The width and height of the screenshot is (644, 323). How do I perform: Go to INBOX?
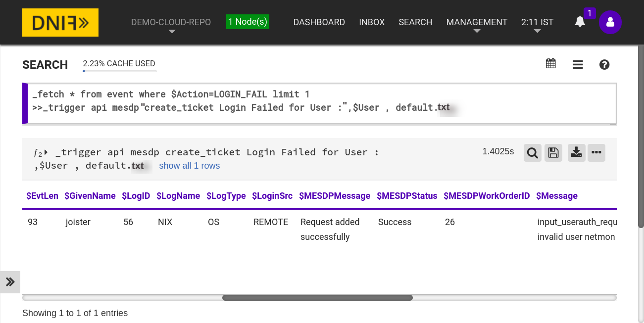(372, 22)
